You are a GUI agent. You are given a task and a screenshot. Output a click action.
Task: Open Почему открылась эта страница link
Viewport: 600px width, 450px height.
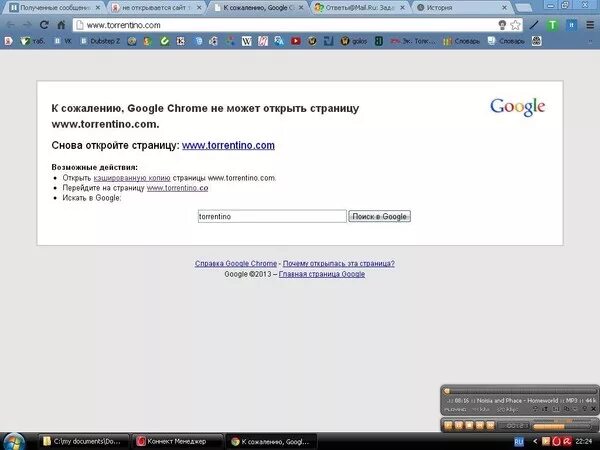coord(339,263)
